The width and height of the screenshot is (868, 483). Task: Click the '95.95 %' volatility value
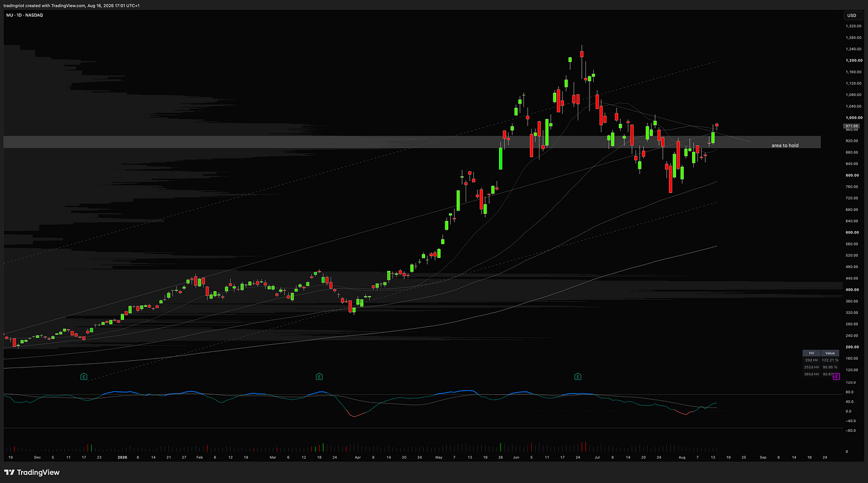point(830,367)
